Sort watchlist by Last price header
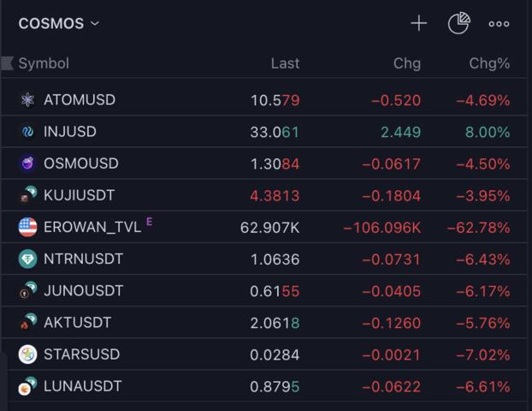The image size is (532, 411). pyautogui.click(x=285, y=63)
